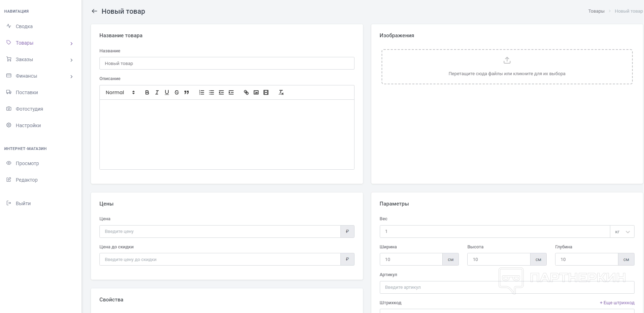Toggle strikethrough formatting in description editor
This screenshot has height=313, width=644.
click(176, 92)
